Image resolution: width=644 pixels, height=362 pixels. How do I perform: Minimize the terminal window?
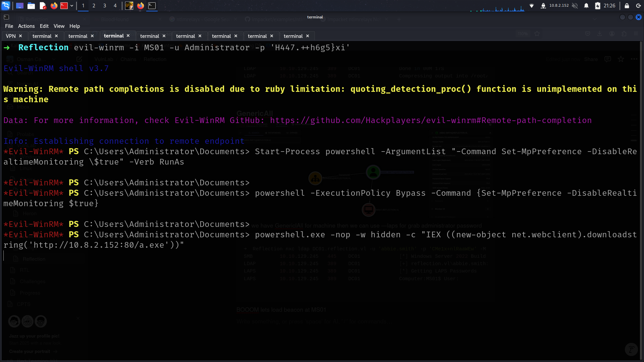[623, 17]
